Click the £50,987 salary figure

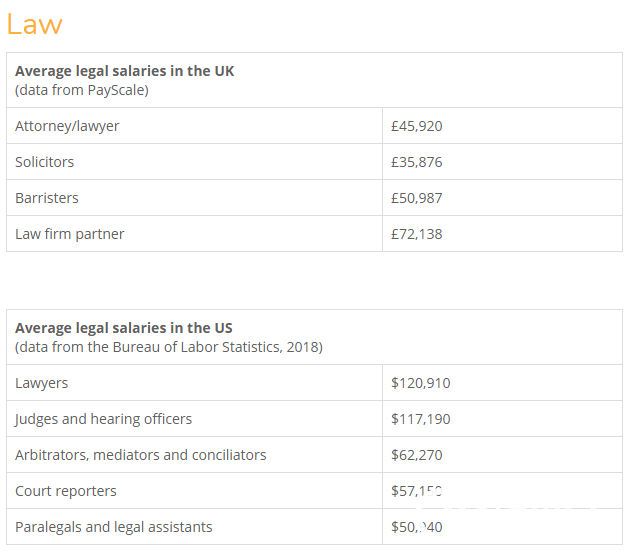417,198
